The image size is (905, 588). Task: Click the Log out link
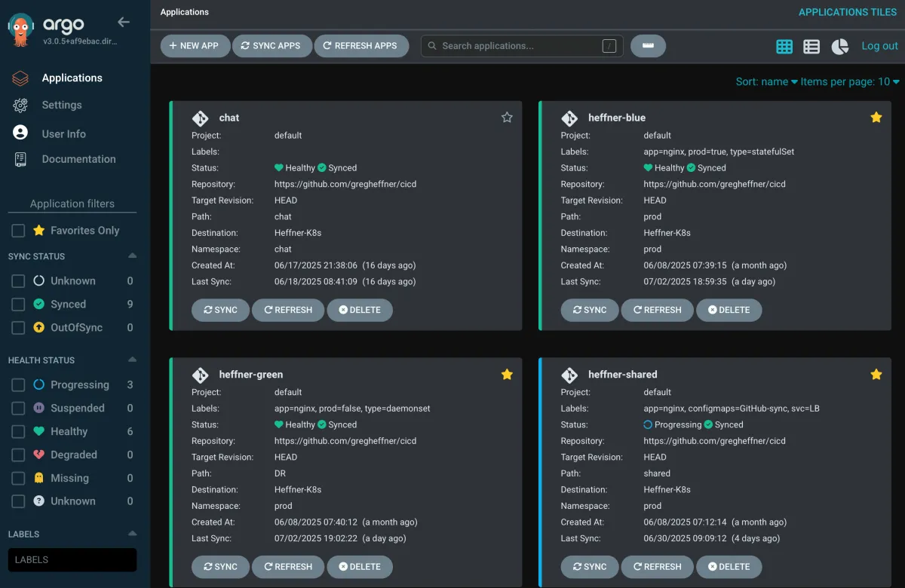[879, 46]
